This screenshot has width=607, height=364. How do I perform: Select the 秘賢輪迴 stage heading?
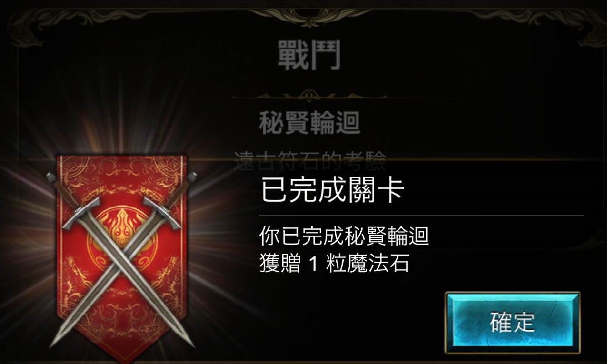309,123
